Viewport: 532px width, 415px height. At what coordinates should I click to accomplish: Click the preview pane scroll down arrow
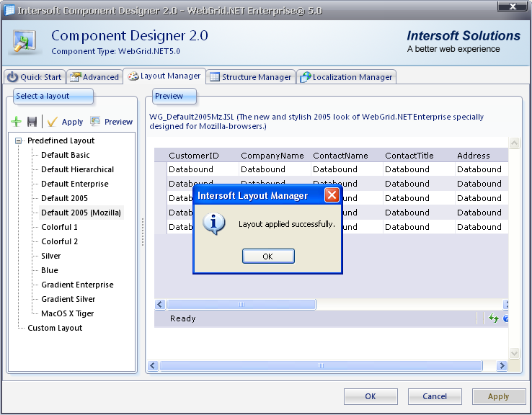pyautogui.click(x=515, y=353)
